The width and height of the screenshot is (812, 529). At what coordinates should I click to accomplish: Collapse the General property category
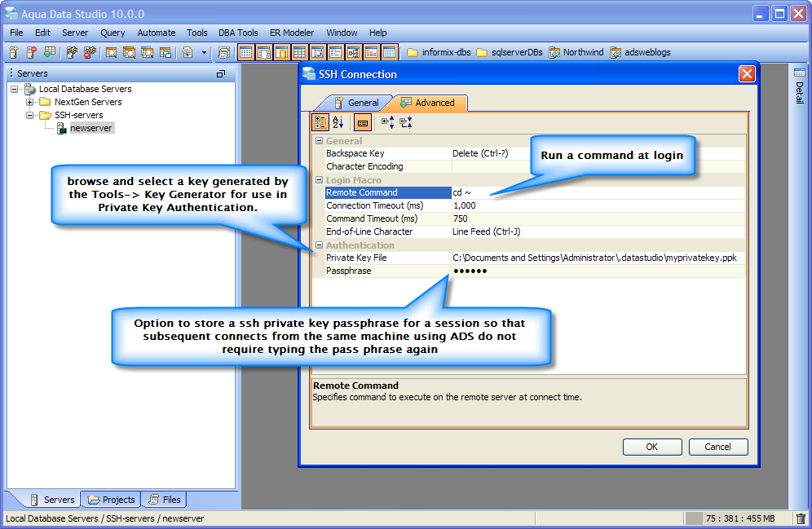tap(319, 141)
